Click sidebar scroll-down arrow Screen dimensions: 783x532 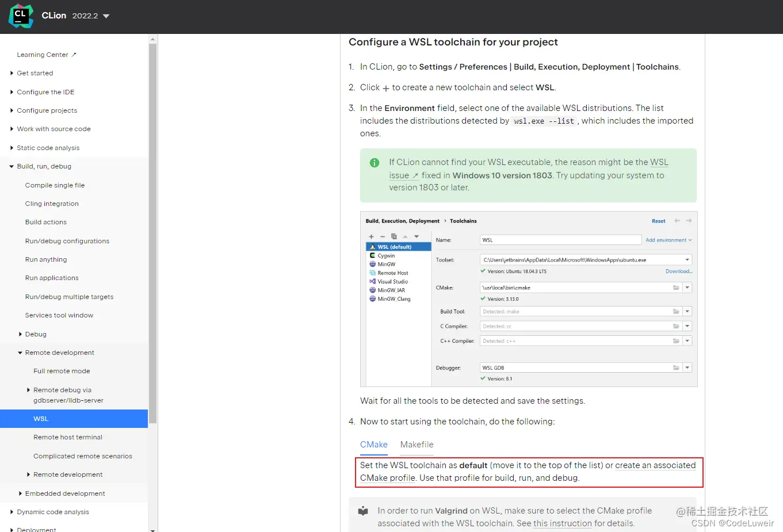click(x=152, y=529)
